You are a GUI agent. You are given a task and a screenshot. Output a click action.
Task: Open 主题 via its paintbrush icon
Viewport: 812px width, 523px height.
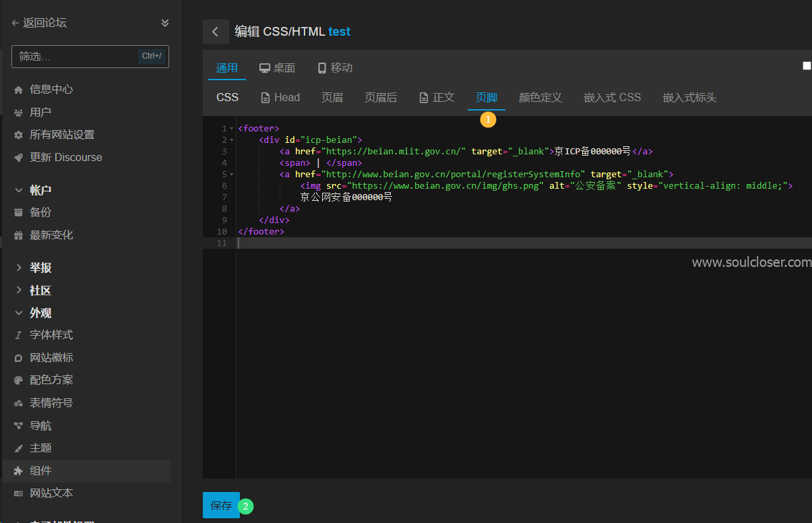click(x=19, y=448)
